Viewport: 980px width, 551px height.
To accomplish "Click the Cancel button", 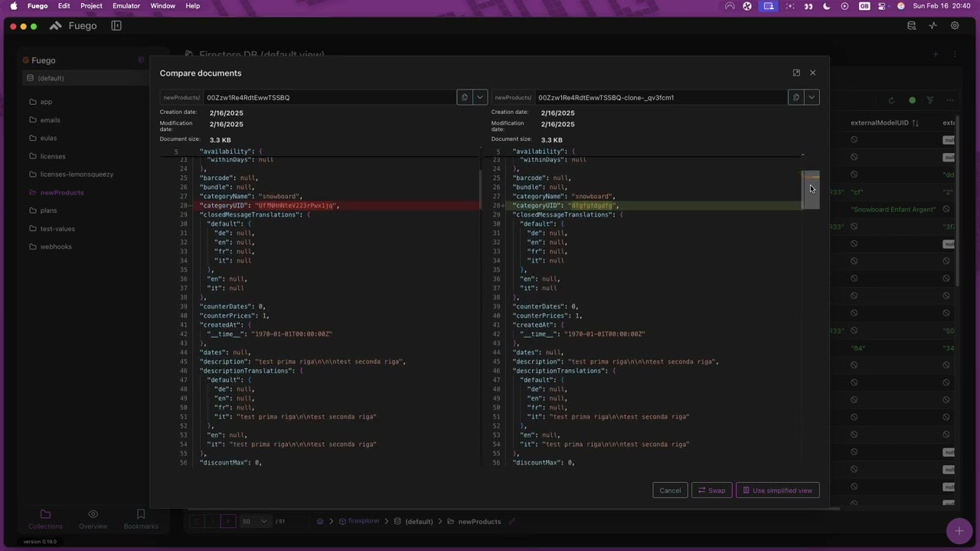I will [670, 491].
